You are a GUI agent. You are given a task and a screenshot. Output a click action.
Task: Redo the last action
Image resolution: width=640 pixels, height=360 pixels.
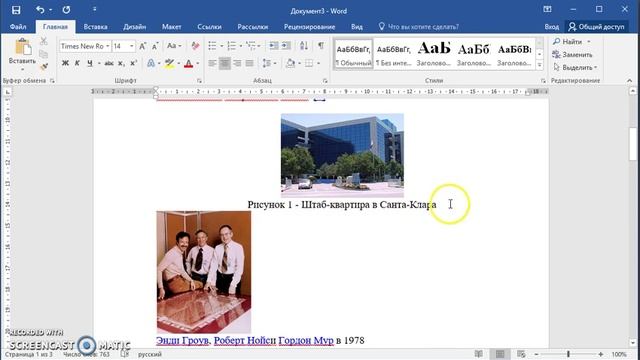coord(66,9)
